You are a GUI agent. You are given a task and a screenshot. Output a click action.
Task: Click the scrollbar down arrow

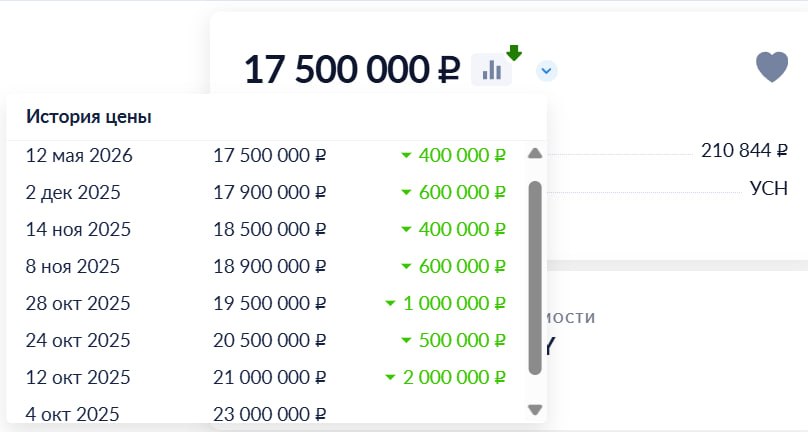[x=535, y=409]
